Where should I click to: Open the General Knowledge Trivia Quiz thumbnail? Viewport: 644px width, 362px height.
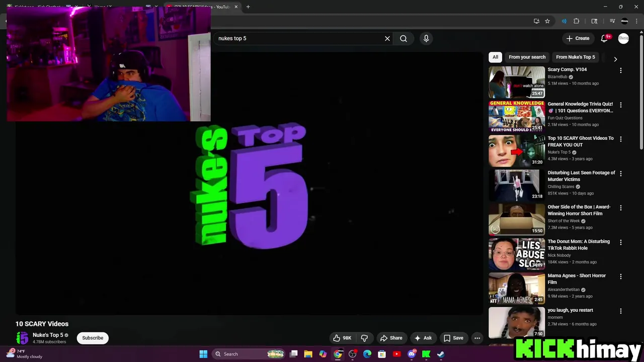pyautogui.click(x=517, y=116)
